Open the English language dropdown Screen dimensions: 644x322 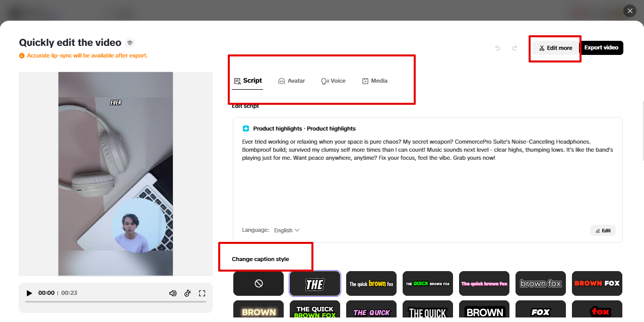[287, 230]
